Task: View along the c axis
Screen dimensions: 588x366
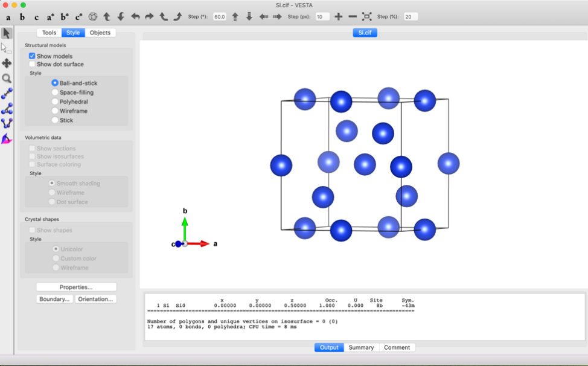Action: (x=36, y=17)
